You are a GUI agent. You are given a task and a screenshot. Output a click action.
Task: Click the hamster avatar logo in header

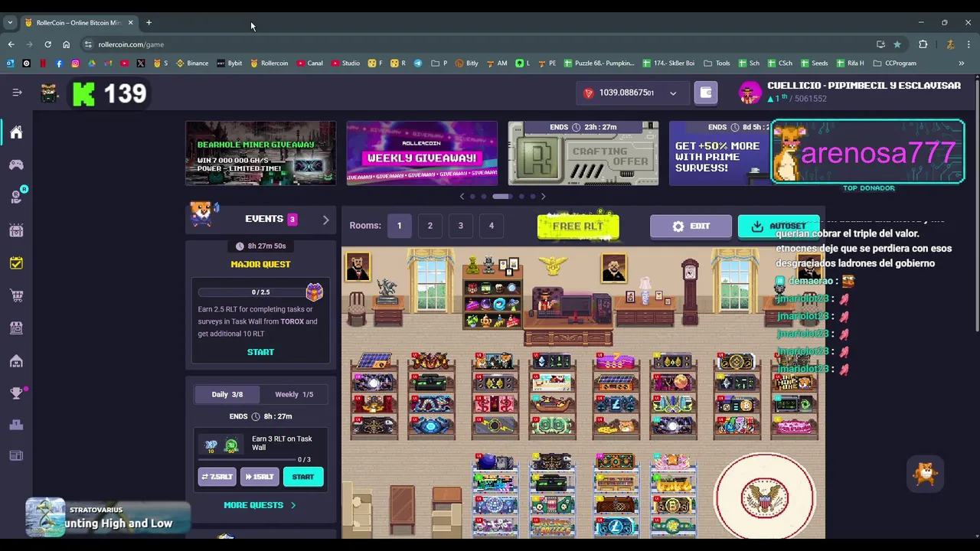pos(50,93)
